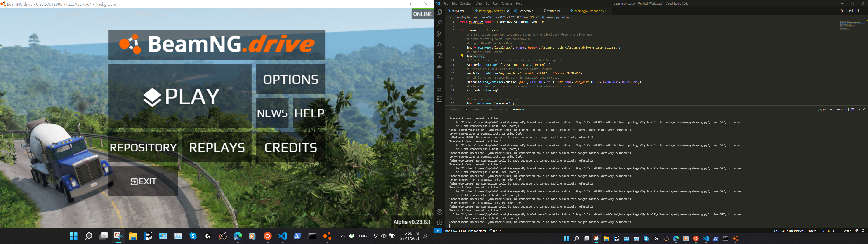Open Run and Debug view in VS Code
Screen dimensions: 868x244
(x=439, y=45)
